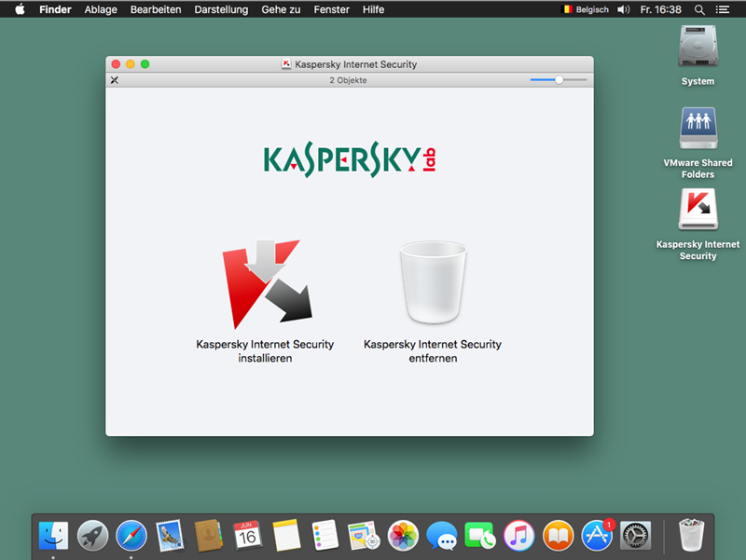
Task: Click Kaspersky Internet Security entfernen trash icon
Action: (x=432, y=282)
